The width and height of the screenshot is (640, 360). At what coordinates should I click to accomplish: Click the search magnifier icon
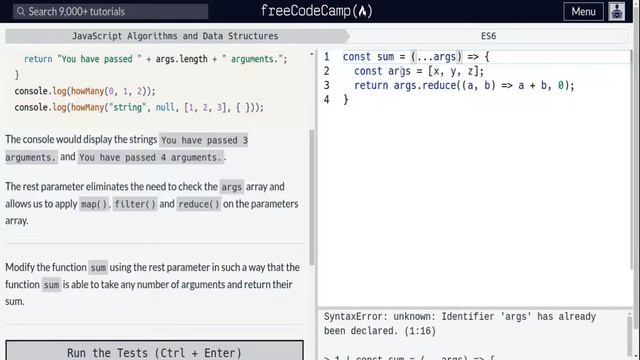(x=21, y=11)
